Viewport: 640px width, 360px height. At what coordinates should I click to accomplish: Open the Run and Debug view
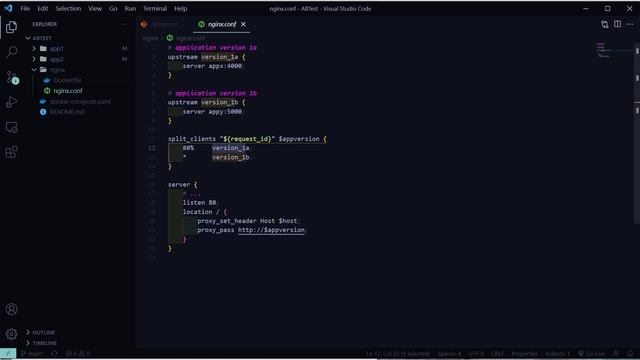(x=11, y=102)
